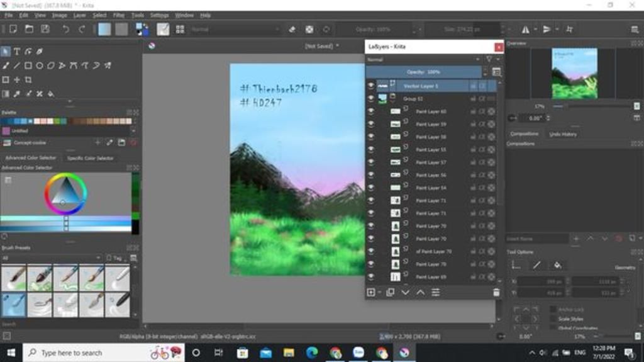The width and height of the screenshot is (644, 362).
Task: Enable horizontal mirror tool
Action: point(525,29)
